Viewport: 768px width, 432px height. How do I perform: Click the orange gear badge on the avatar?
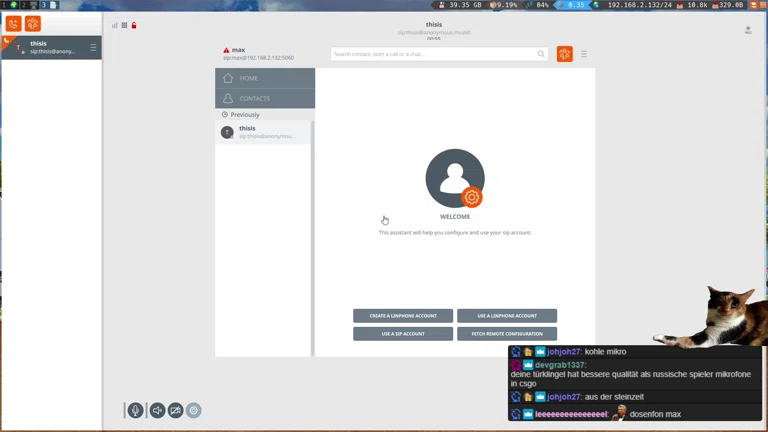pyautogui.click(x=472, y=197)
